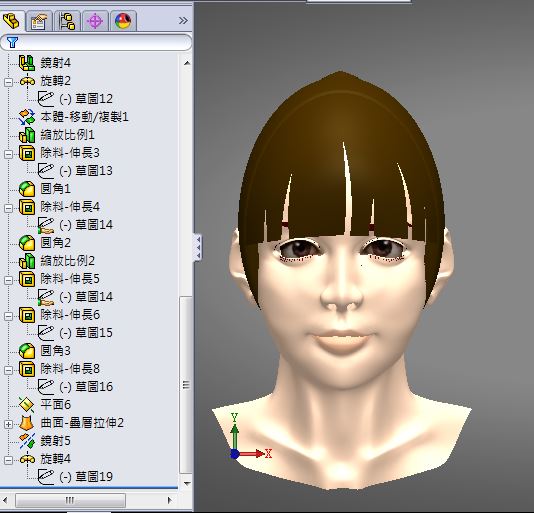Click the 縮放比例2 label
Viewport: 534px width, 513px height.
pos(67,261)
